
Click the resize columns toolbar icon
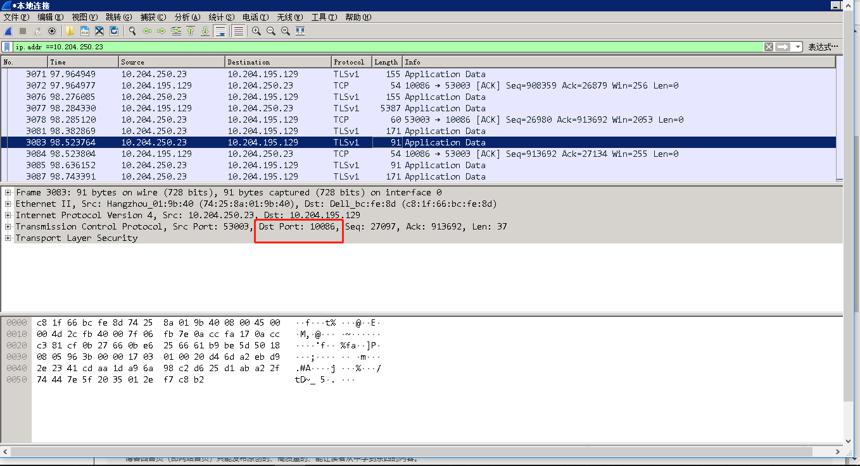point(300,31)
